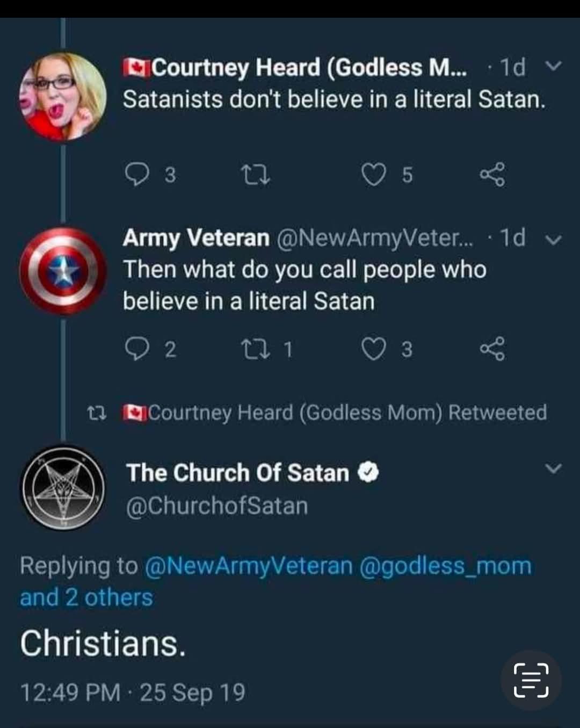This screenshot has height=728, width=580.
Task: View Courtney Heard's profile picture
Action: pos(63,97)
